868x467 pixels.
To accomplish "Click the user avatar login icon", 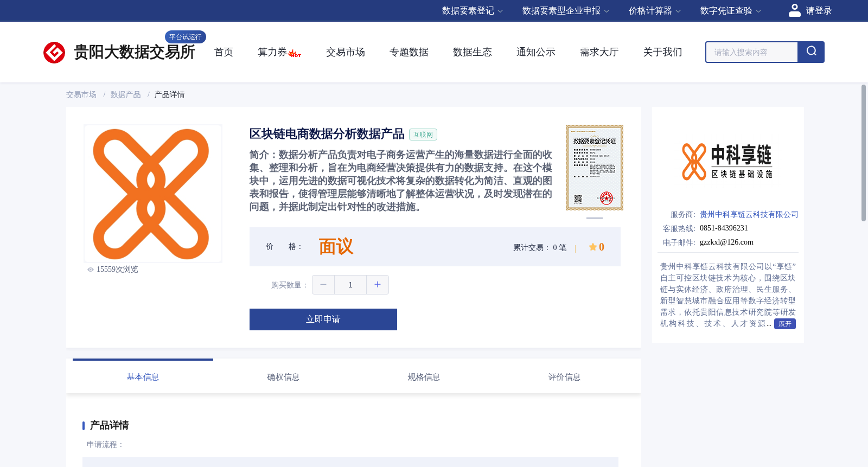I will (x=794, y=10).
